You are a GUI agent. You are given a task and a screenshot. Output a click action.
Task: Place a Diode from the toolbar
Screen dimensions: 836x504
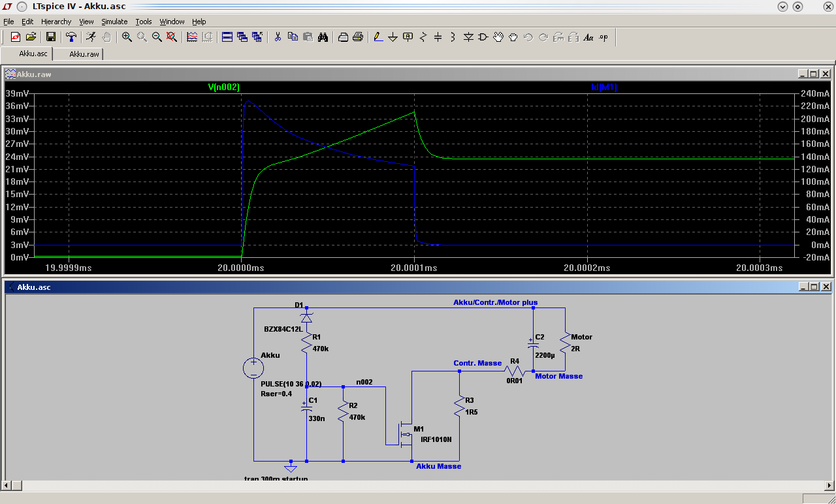468,37
